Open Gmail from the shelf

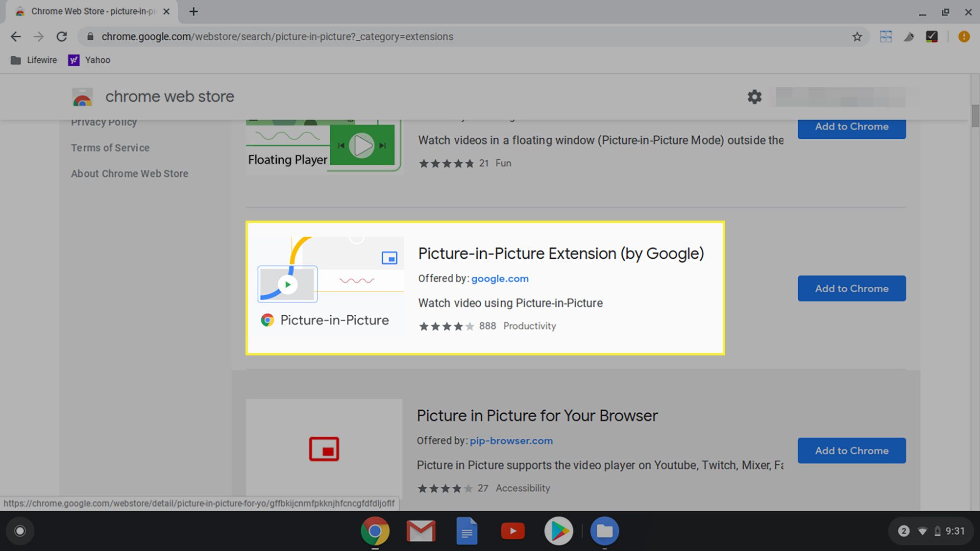click(x=421, y=531)
